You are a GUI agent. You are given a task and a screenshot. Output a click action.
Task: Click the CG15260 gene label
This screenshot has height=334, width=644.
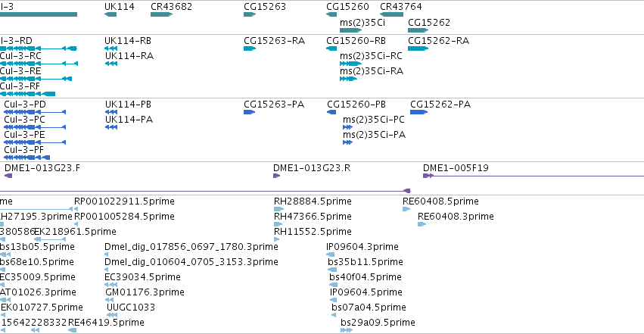click(x=347, y=7)
